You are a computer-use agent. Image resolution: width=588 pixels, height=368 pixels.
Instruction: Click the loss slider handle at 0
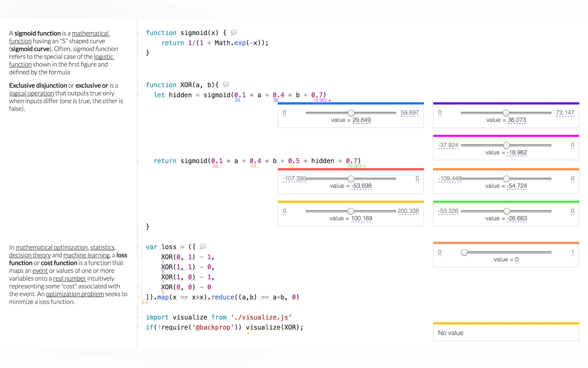[464, 252]
